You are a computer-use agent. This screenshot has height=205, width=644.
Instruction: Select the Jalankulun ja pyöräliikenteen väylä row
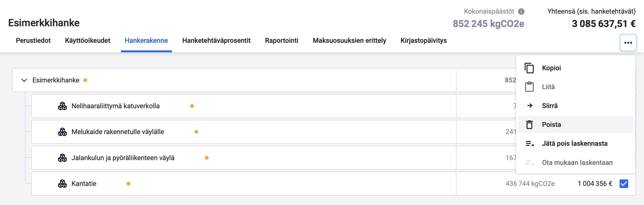pyautogui.click(x=244, y=158)
